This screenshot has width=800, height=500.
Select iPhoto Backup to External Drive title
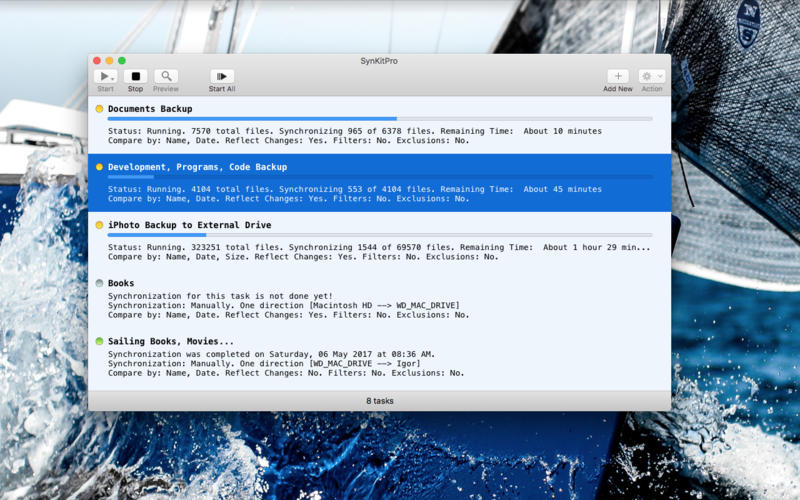(189, 225)
